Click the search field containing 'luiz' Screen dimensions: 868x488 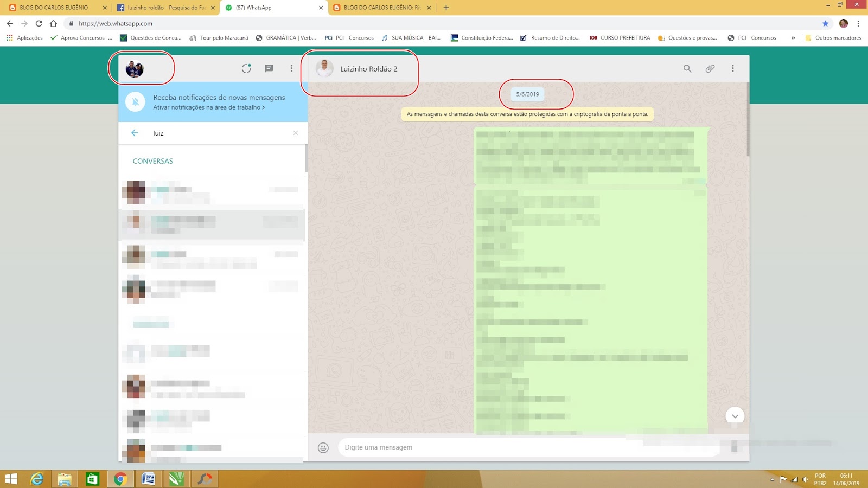pos(220,133)
